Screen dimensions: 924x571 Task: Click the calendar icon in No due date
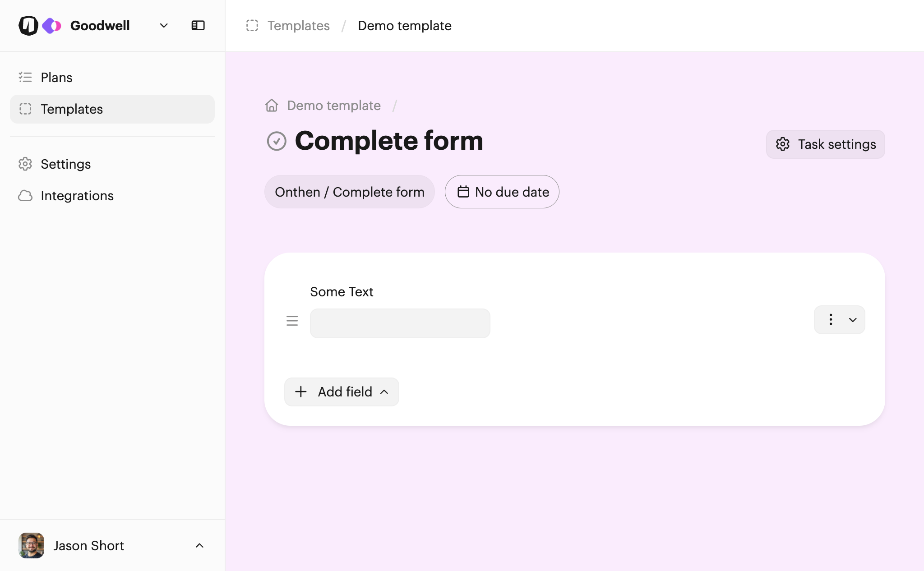(463, 192)
